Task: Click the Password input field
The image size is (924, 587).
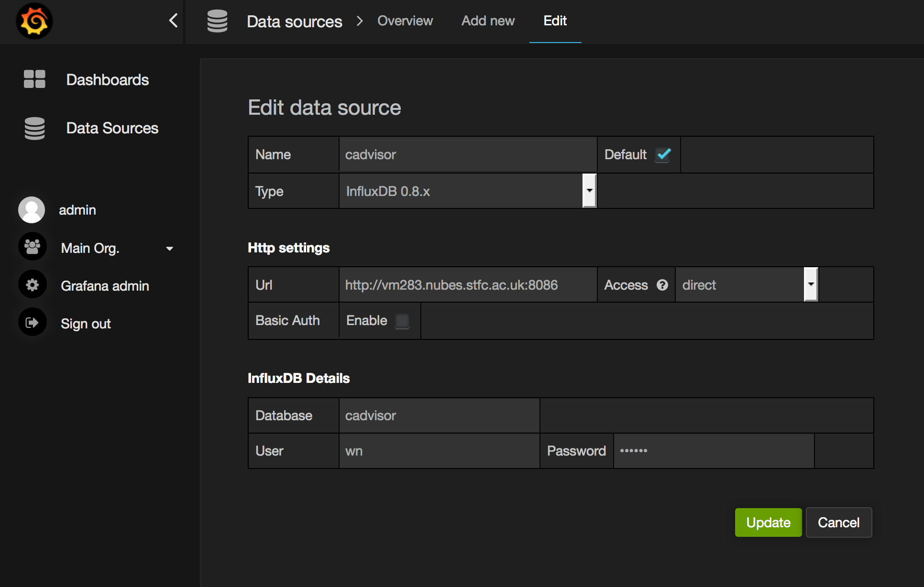Action: [714, 451]
